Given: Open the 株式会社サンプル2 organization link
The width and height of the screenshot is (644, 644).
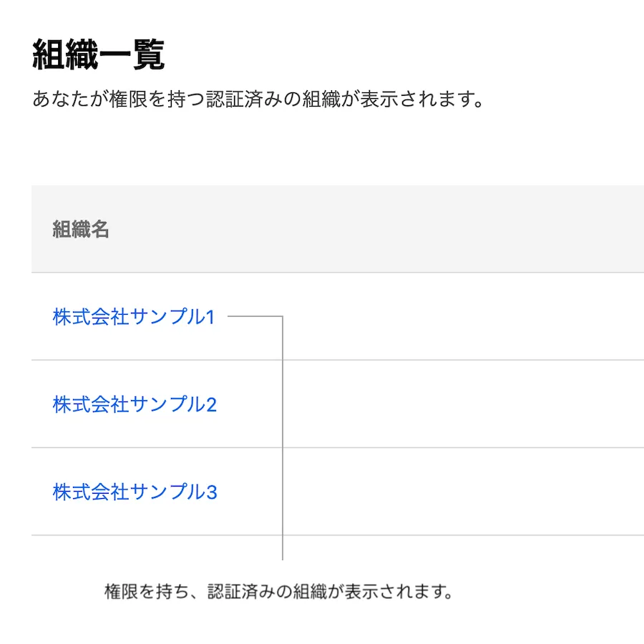Looking at the screenshot, I should (135, 404).
